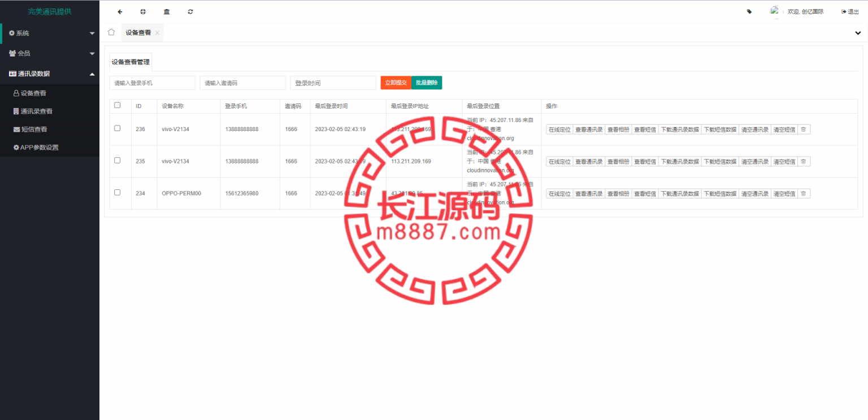Click the bank building icon in the top toolbar
Screen dimensions: 868x420
coord(166,11)
